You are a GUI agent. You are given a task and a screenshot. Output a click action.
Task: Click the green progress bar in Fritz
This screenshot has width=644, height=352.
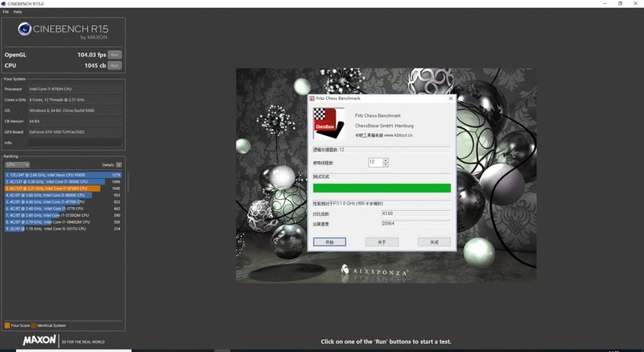coord(382,188)
